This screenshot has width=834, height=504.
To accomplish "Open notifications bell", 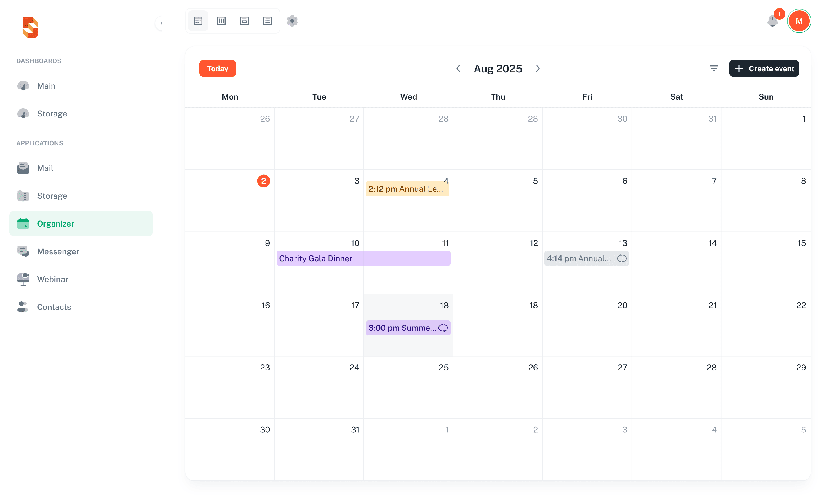I will coord(772,21).
